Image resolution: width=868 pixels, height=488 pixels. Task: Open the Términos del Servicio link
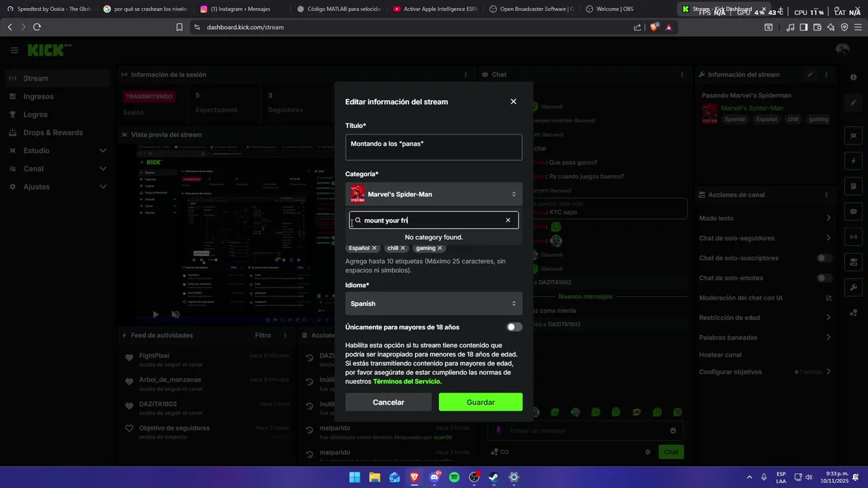407,382
